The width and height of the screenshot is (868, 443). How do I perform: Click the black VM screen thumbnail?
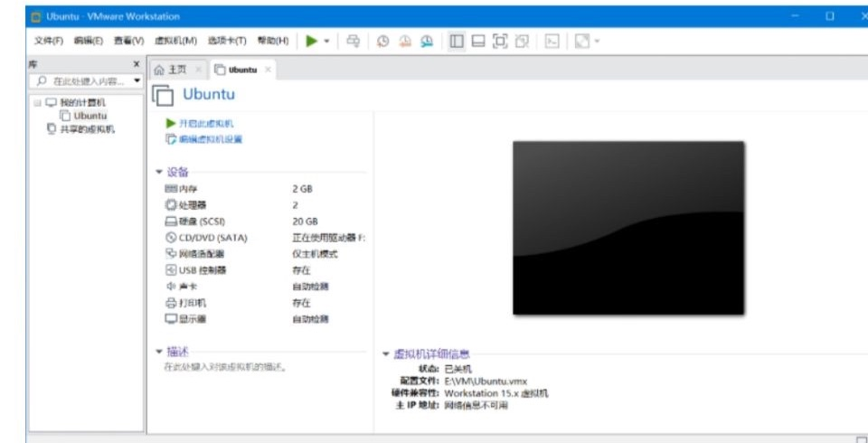[628, 228]
